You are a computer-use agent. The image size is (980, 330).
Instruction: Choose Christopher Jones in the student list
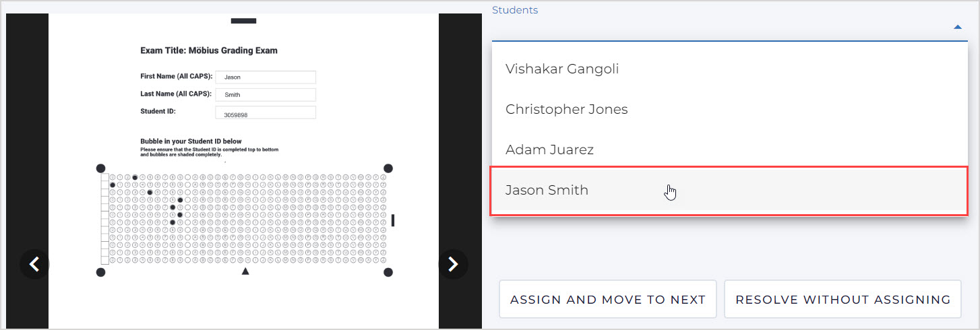point(566,109)
